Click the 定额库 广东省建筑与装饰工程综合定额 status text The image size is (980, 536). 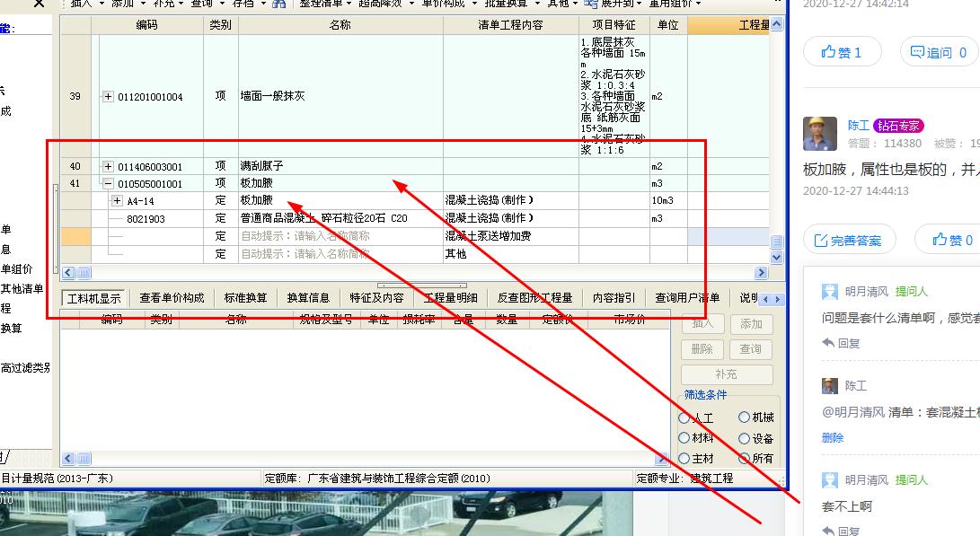(377, 479)
